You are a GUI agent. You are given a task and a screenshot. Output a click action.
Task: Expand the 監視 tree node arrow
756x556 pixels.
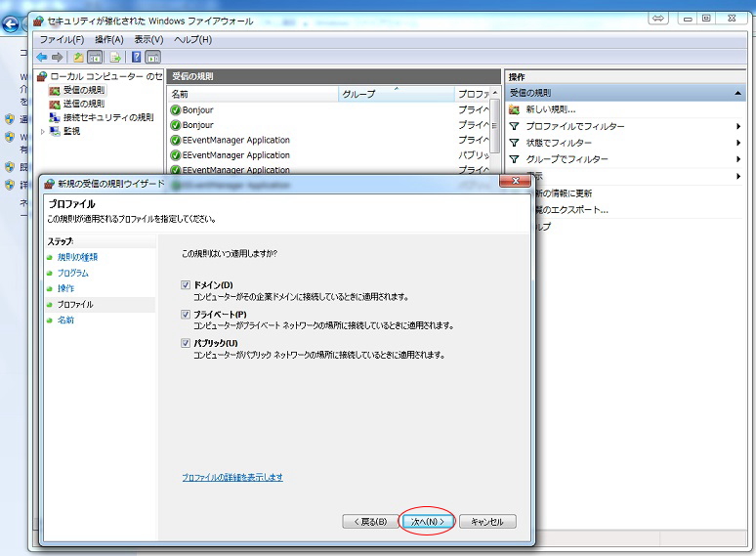tap(43, 131)
